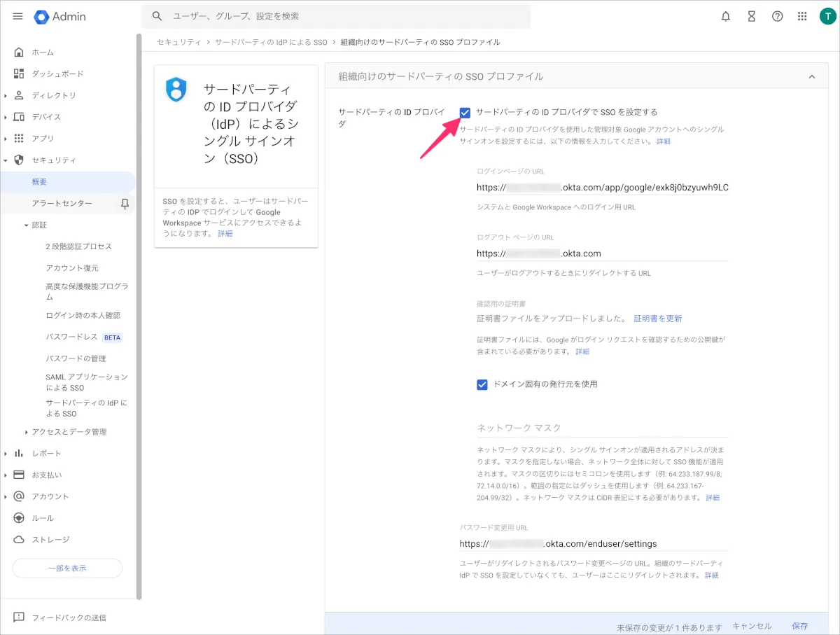Click the 保存 button
Viewport: 840px width, 635px height.
[x=800, y=626]
